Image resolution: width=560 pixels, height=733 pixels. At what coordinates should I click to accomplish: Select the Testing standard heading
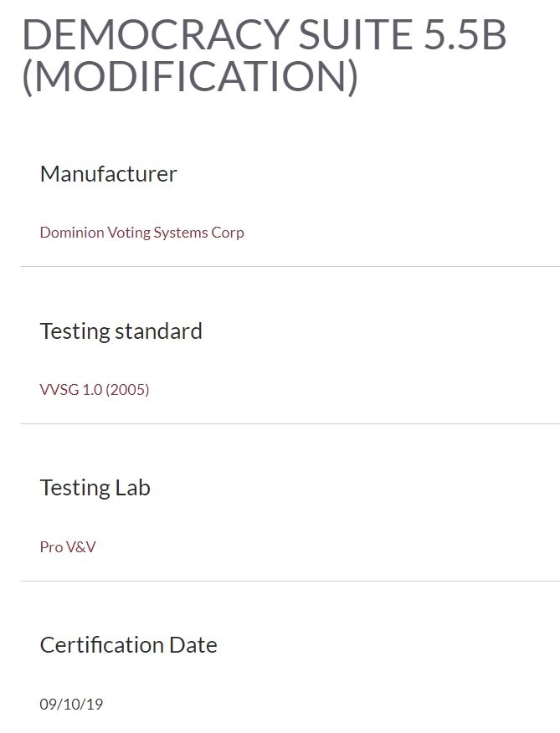pos(121,331)
